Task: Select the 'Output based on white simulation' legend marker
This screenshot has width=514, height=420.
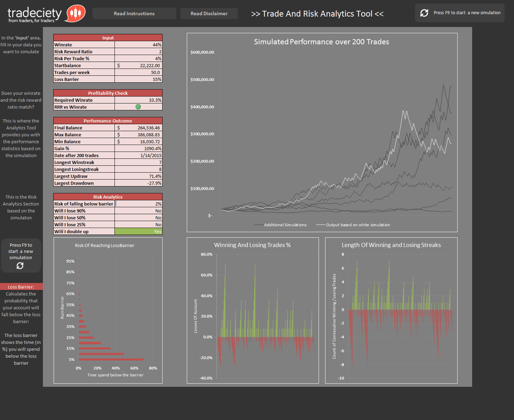Action: (321, 225)
